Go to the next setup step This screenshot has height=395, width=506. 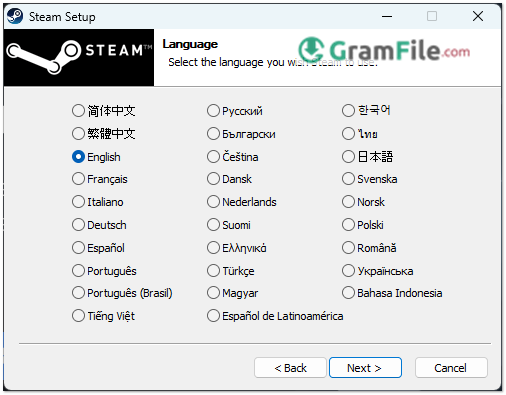(365, 368)
